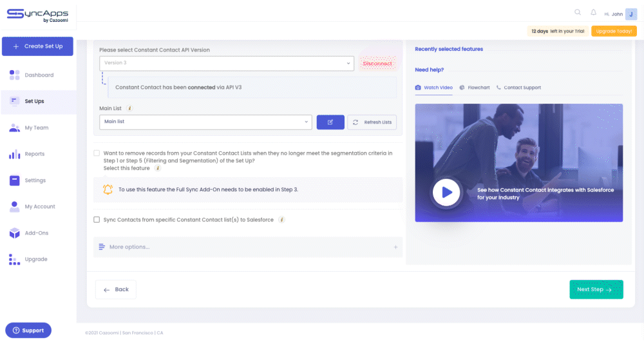
Task: Click the Full Sync Add-On alert bell icon
Action: [x=108, y=189]
